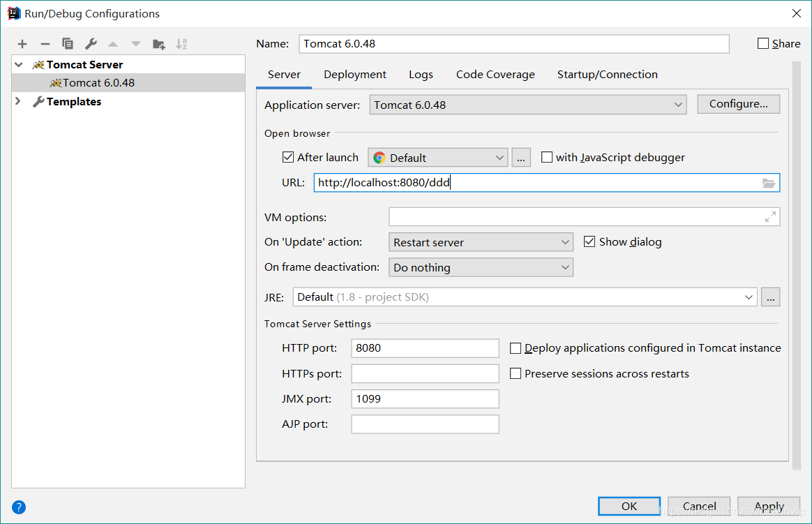
Task: Move configuration down with arrow icon
Action: [135, 44]
